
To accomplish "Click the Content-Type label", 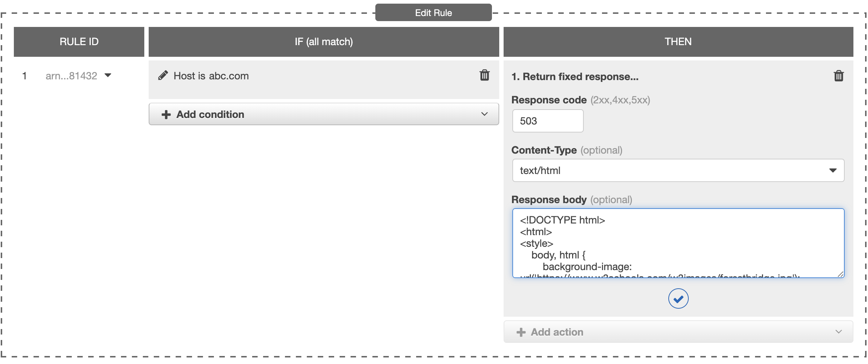I will (x=544, y=150).
